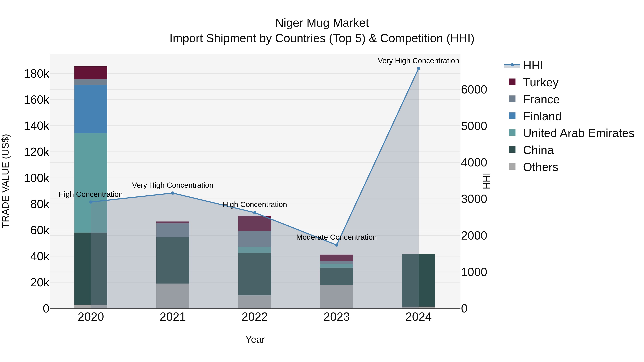Image resolution: width=644 pixels, height=362 pixels.
Task: Click the 2024 HHI data point marker
Action: coord(418,68)
